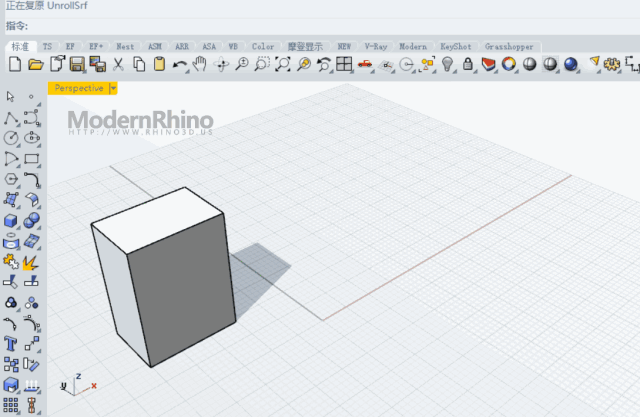Open a file using the folder icon
This screenshot has height=417, width=640.
pyautogui.click(x=36, y=64)
